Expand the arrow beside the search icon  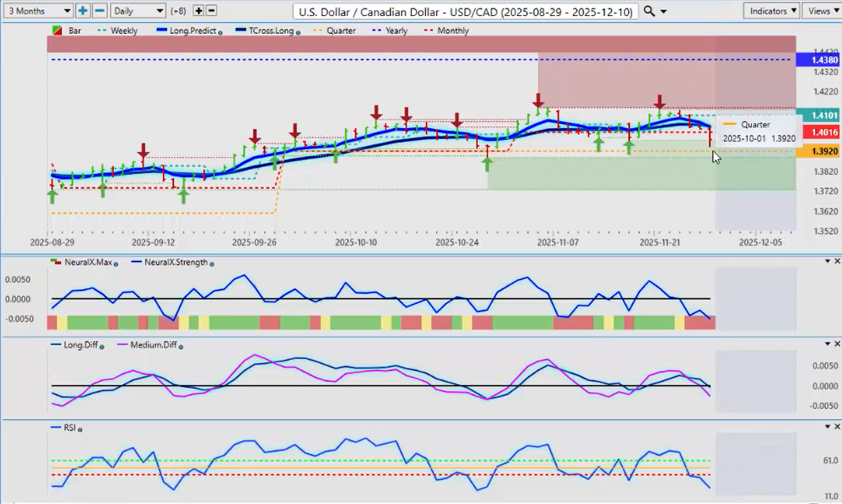pos(664,12)
